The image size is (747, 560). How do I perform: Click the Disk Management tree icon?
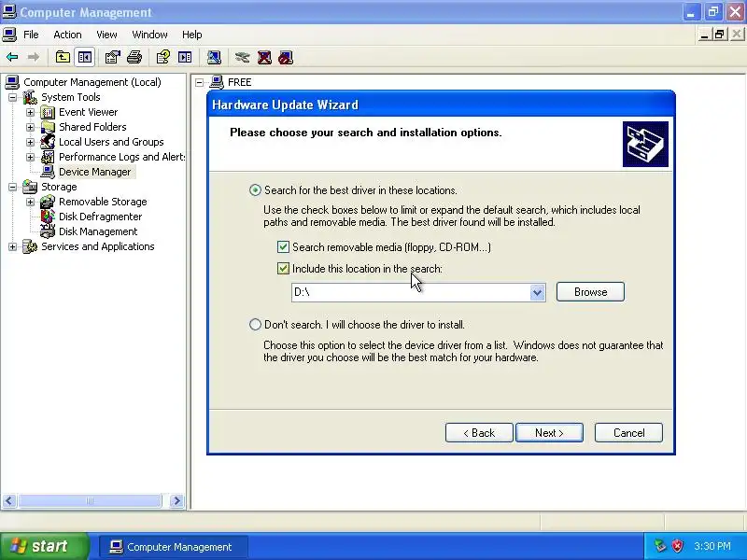point(48,231)
